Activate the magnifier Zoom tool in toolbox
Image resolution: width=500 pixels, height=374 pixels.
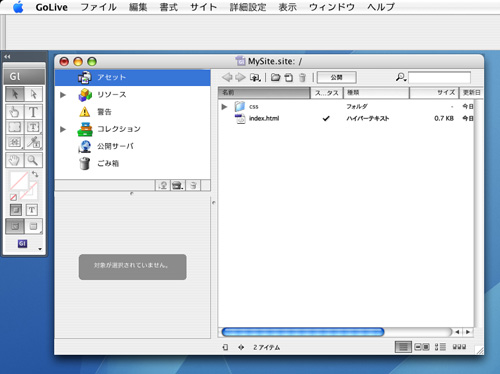[x=33, y=160]
